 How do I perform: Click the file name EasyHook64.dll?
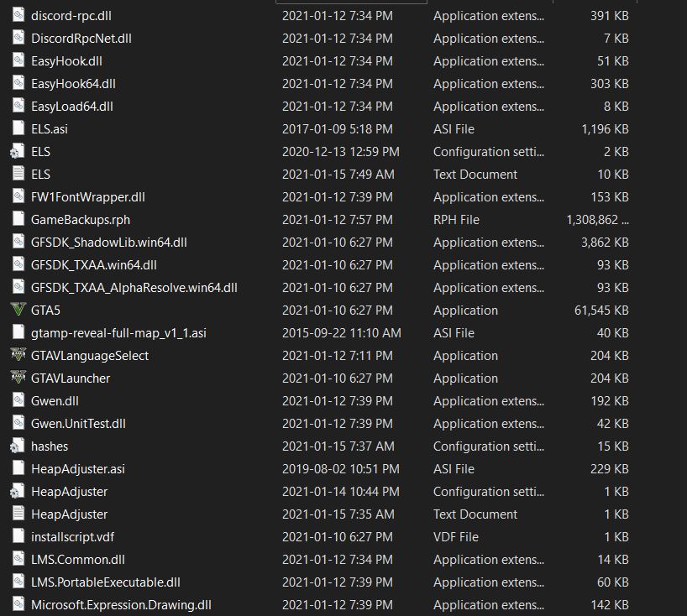coord(73,84)
